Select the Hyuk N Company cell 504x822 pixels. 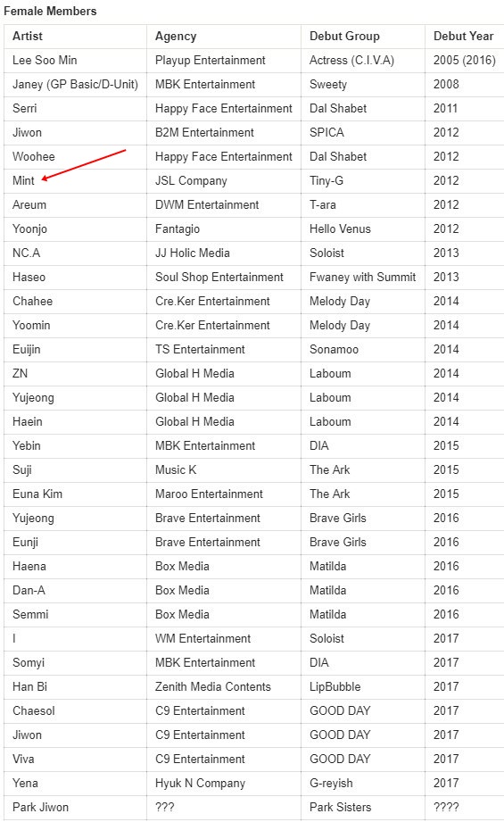[224, 784]
